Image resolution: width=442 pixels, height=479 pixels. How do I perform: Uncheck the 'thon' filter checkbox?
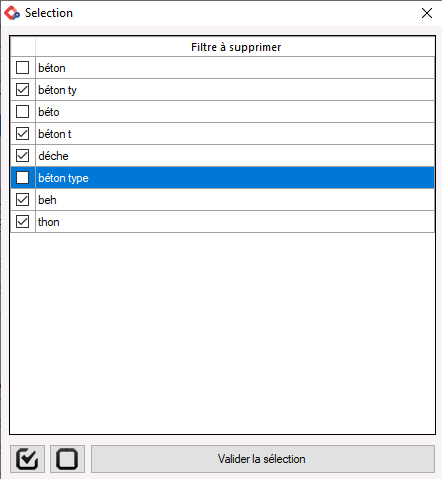pos(22,222)
